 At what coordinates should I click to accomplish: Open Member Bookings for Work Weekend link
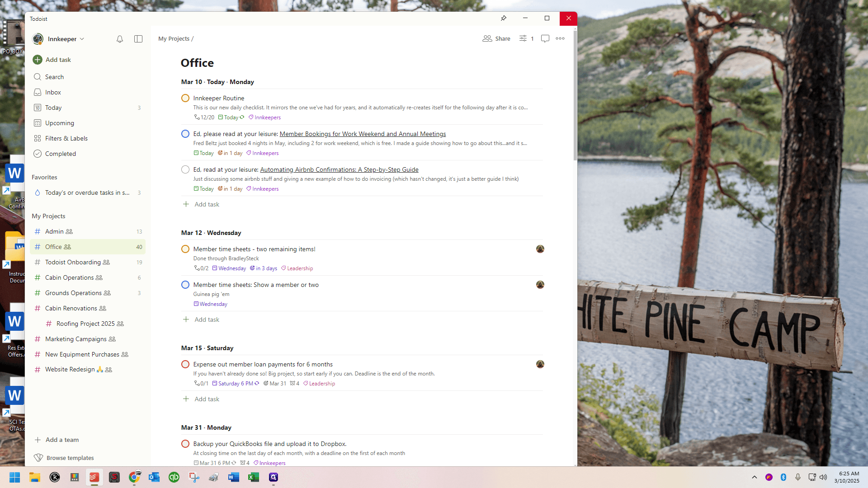click(x=363, y=134)
